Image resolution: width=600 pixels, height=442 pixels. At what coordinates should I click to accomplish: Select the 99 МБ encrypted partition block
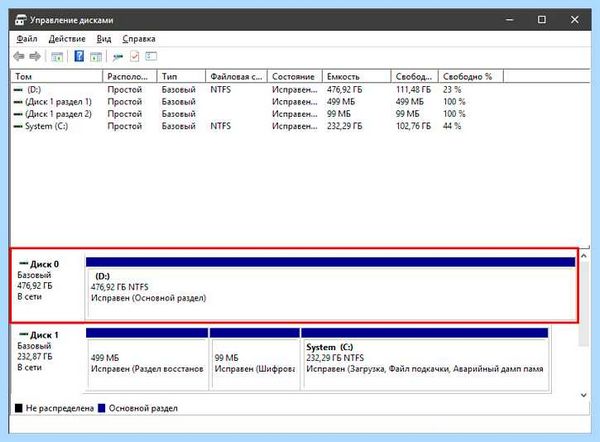point(255,359)
